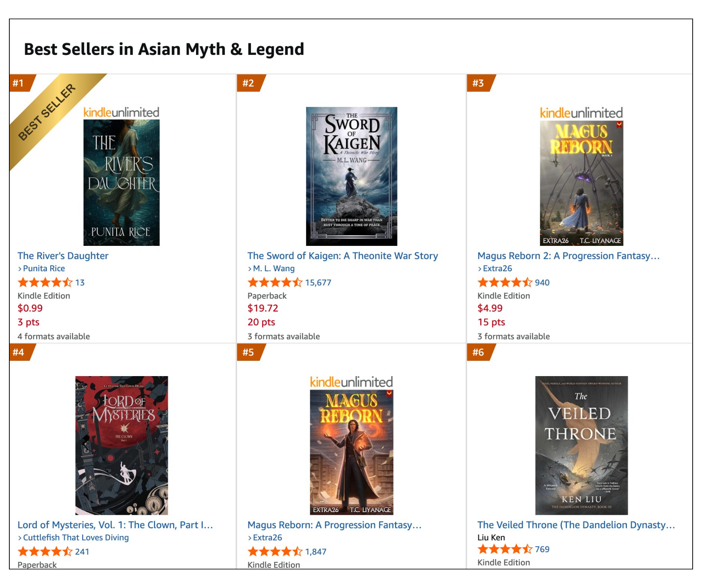Open The Veiled Throne cover image
This screenshot has height=588, width=702.
coord(581,445)
